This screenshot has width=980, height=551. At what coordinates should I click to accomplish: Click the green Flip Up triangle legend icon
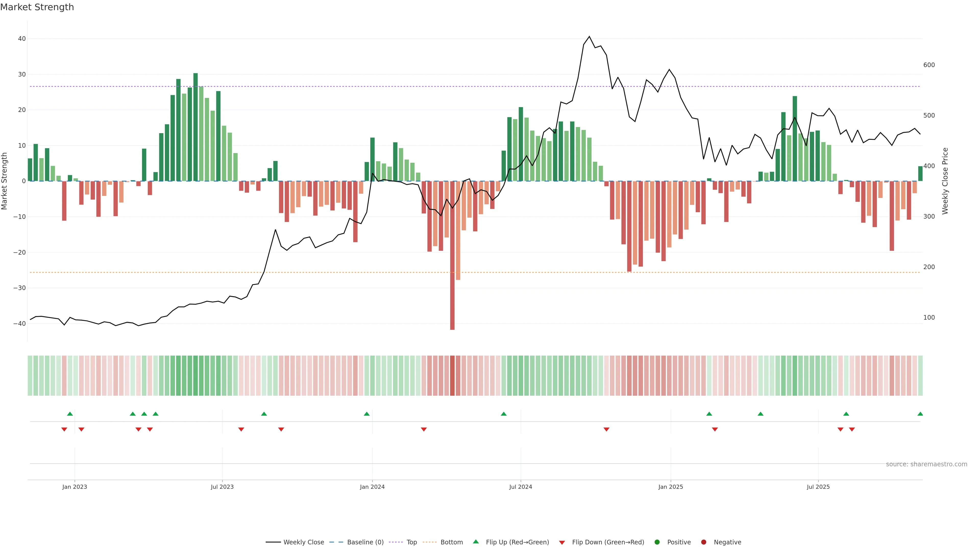pos(475,542)
